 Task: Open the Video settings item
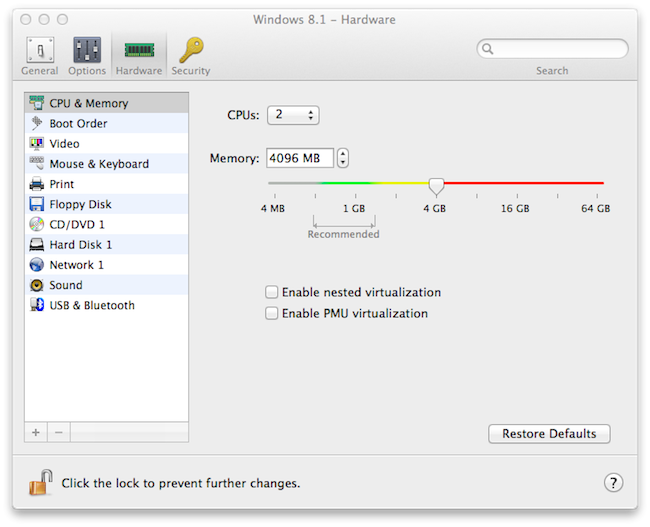107,143
